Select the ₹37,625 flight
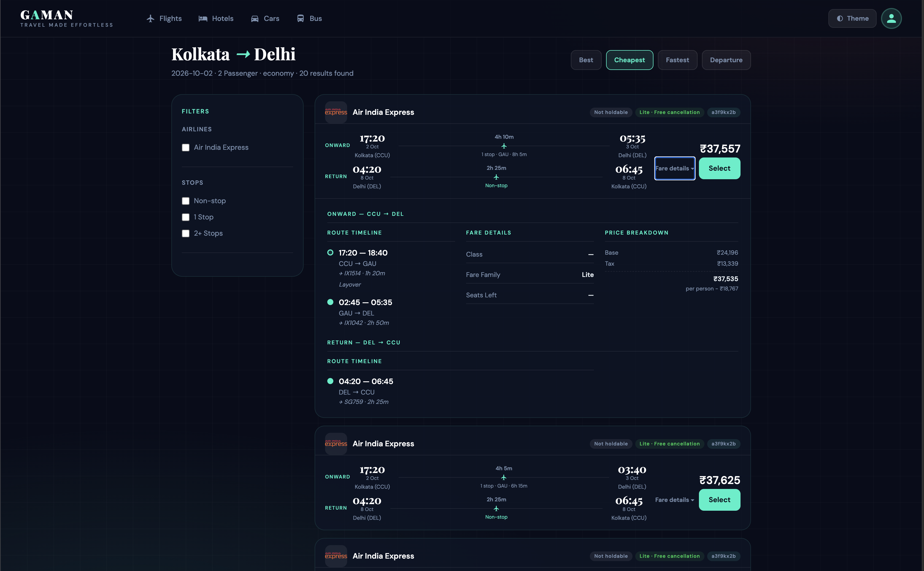 (x=719, y=500)
